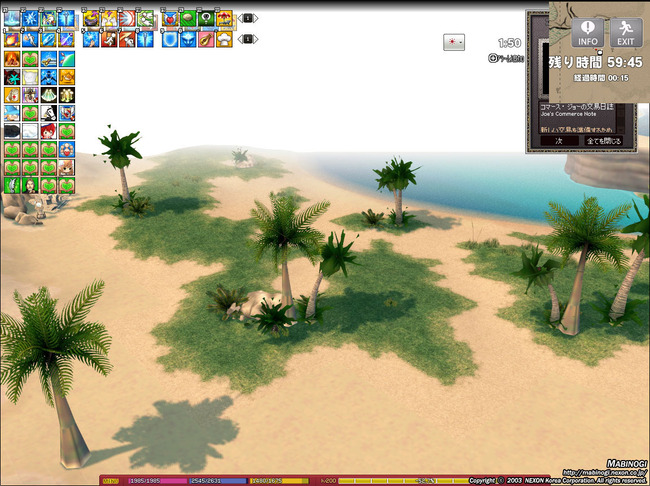Select the white horse pet icon
Screen dimensions: 650x486
[x=49, y=113]
